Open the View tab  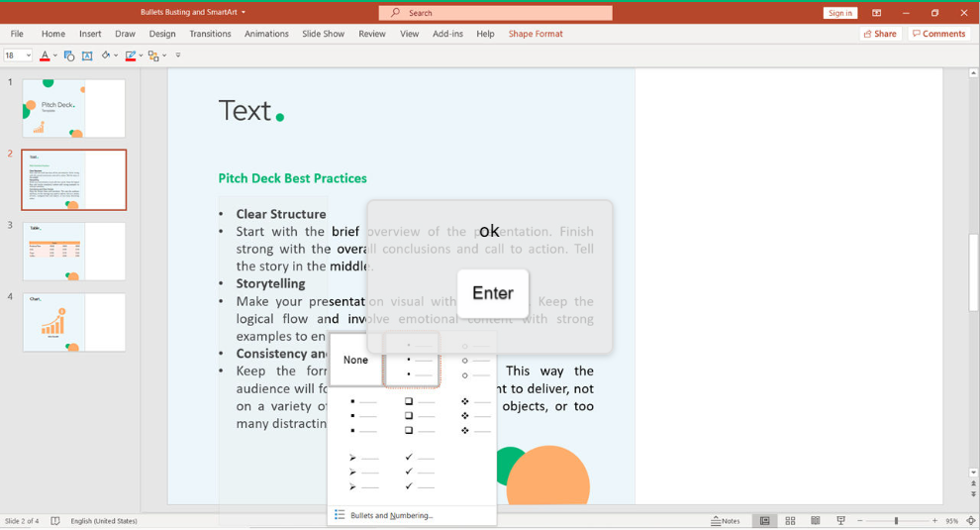[410, 34]
